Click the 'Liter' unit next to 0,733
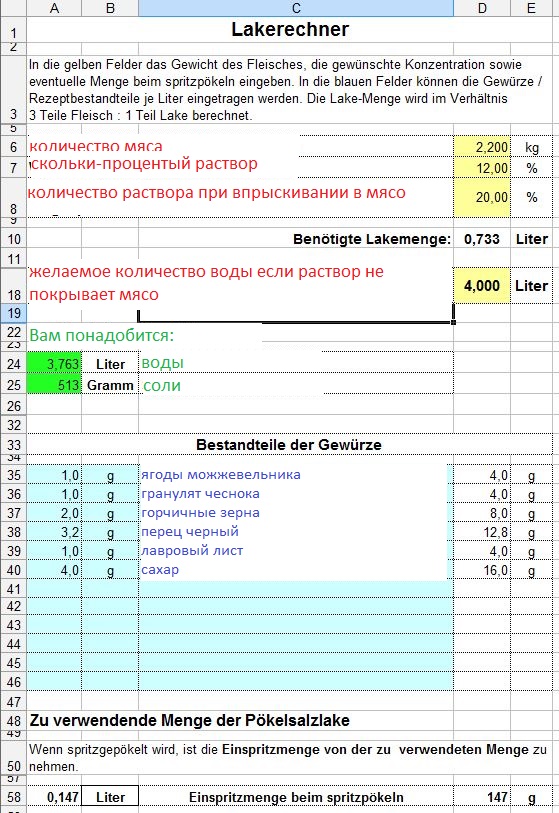 click(532, 239)
